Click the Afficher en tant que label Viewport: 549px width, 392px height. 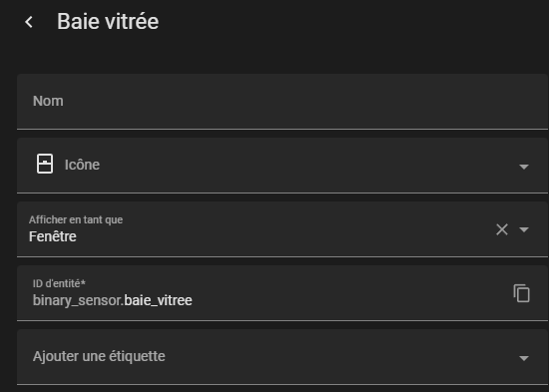(x=76, y=219)
